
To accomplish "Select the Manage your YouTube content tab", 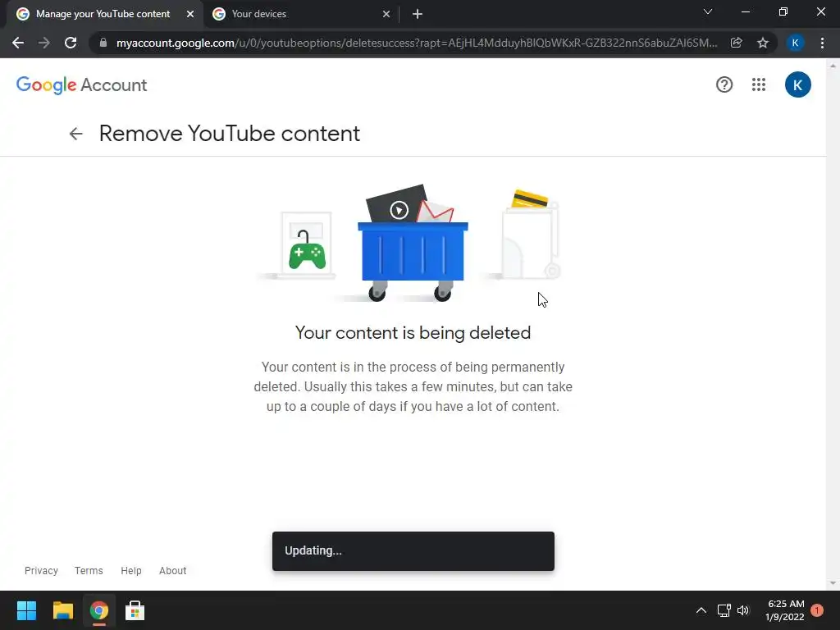I will coord(105,14).
